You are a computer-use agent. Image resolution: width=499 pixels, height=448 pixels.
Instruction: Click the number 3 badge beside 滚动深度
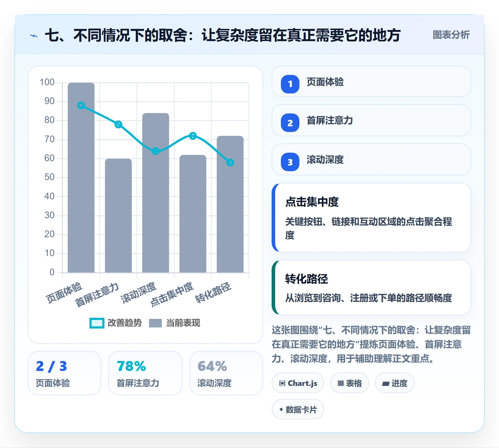[x=290, y=162]
